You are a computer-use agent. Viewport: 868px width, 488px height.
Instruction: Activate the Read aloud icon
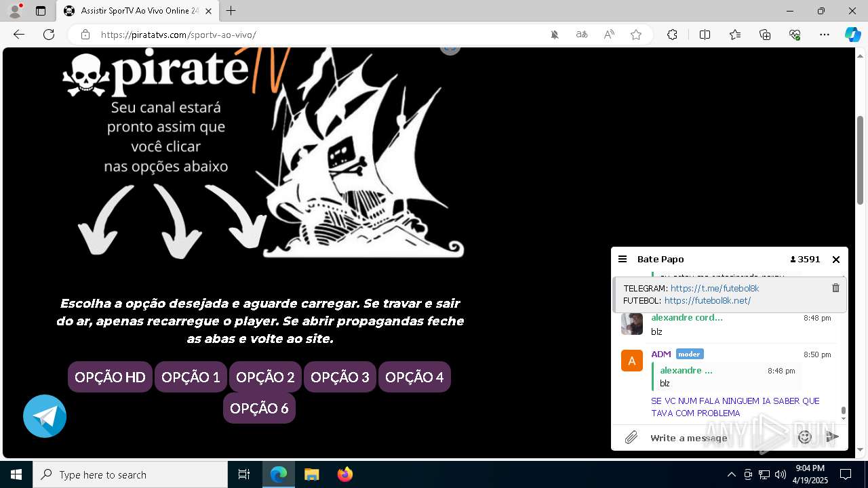tap(609, 35)
